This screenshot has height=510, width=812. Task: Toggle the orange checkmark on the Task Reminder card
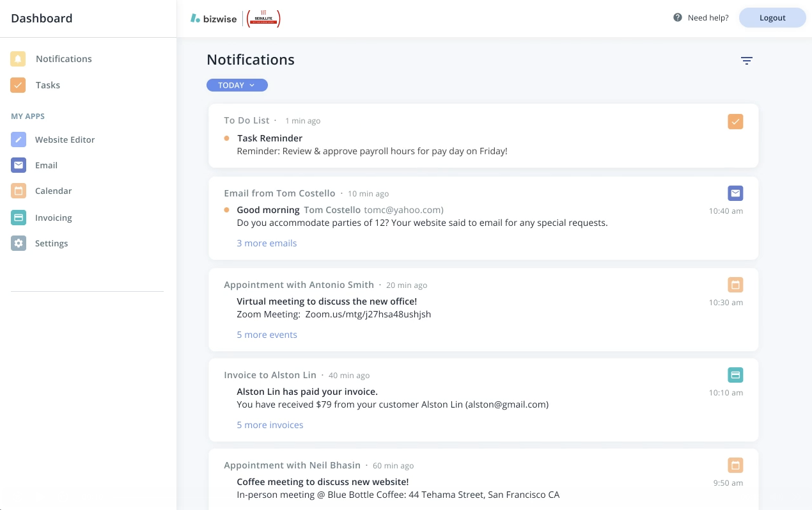[735, 121]
